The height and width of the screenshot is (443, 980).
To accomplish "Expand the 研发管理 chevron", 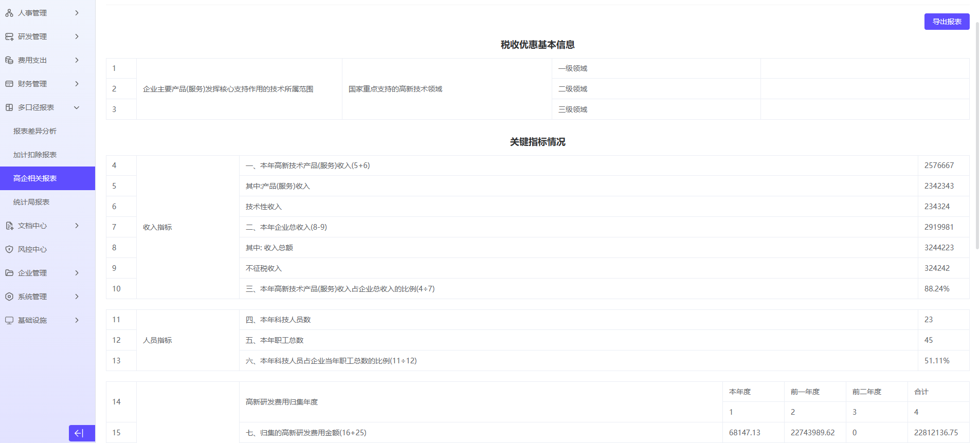I will [x=77, y=36].
